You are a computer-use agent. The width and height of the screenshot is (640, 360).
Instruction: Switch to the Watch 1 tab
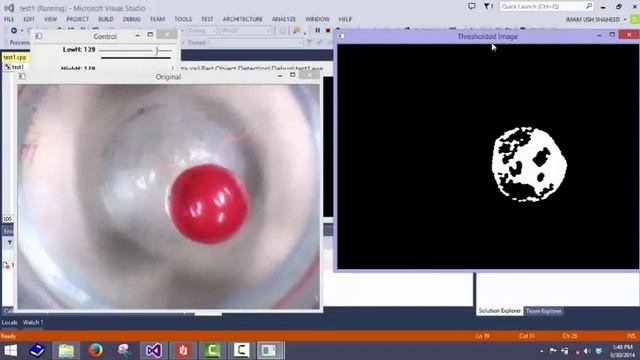33,322
